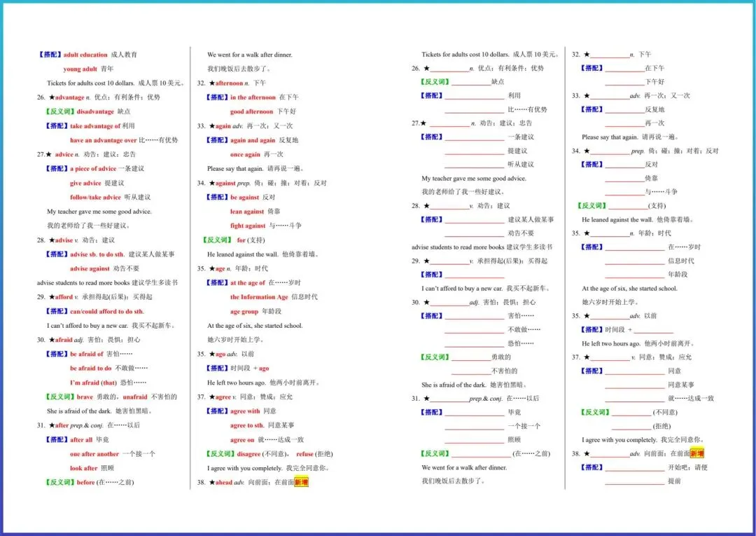The width and height of the screenshot is (756, 536).
Task: Click the phrase "once again"
Action: 245,155
